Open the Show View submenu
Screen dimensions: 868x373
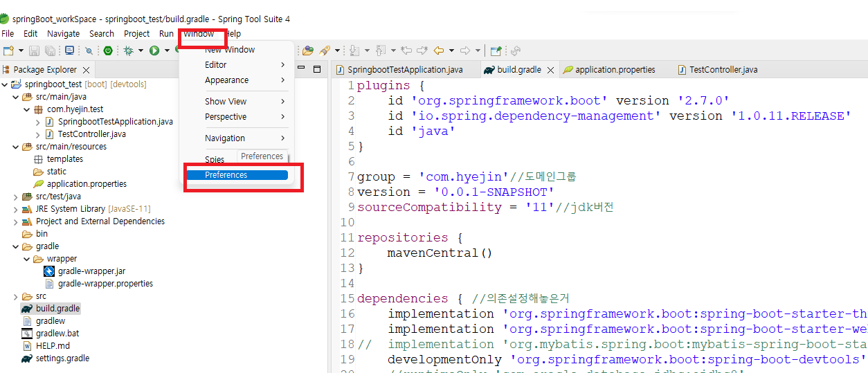click(237, 101)
